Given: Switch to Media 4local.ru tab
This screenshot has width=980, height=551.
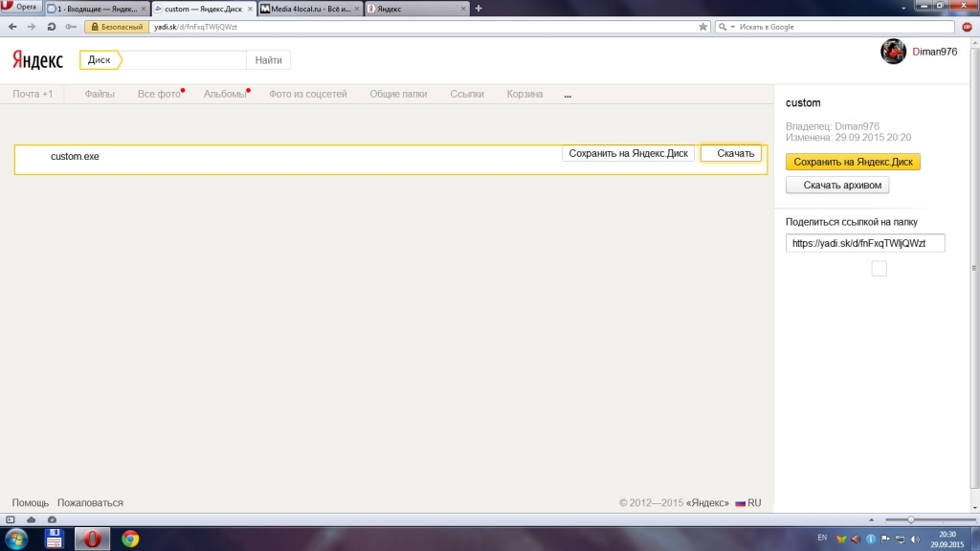Looking at the screenshot, I should click(310, 9).
